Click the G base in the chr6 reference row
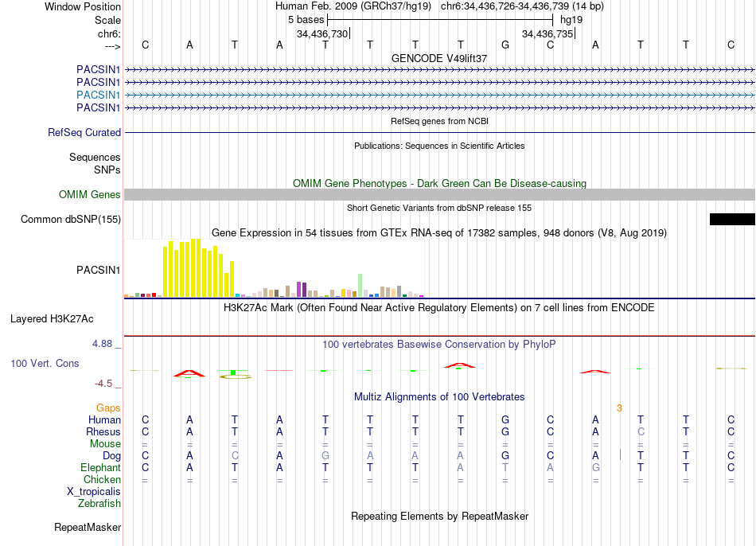Viewport: 756px width, 546px height. pyautogui.click(x=505, y=45)
